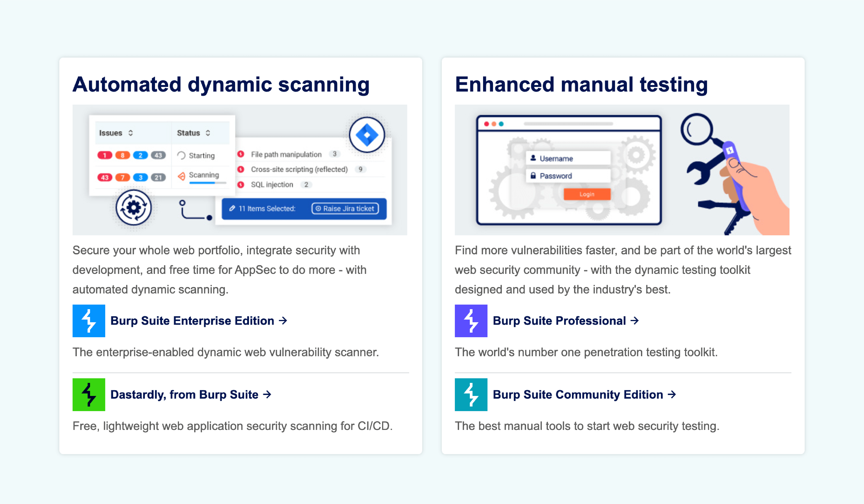The width and height of the screenshot is (864, 504).
Task: Click the gear with circular arrows icon
Action: 133,207
